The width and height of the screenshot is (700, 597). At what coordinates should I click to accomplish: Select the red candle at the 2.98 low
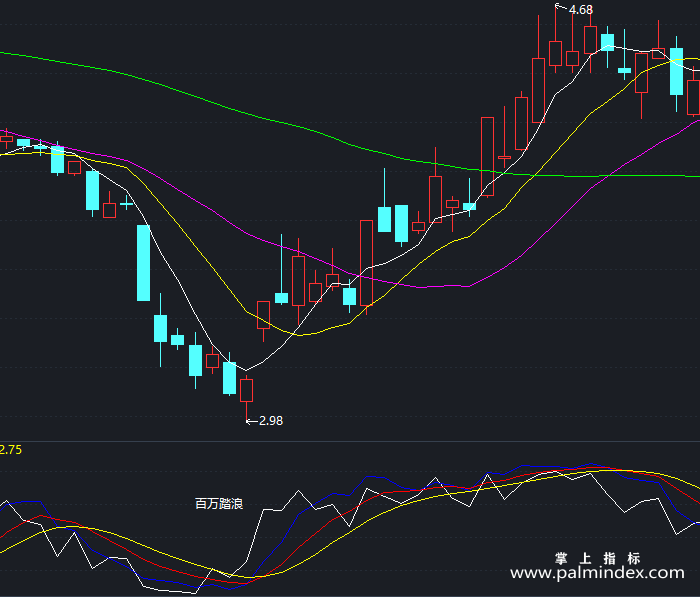246,397
